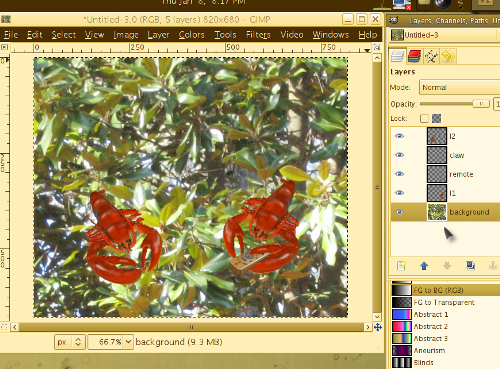Open the View menu
This screenshot has height=369, width=500.
tap(94, 35)
